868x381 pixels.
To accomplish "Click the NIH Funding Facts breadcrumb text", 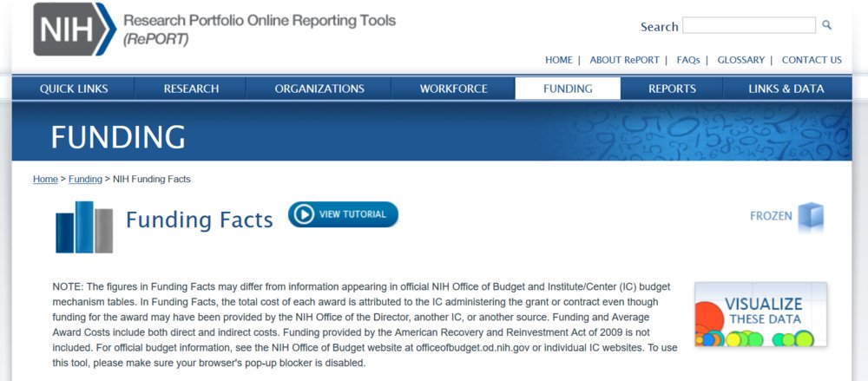I will pyautogui.click(x=152, y=179).
